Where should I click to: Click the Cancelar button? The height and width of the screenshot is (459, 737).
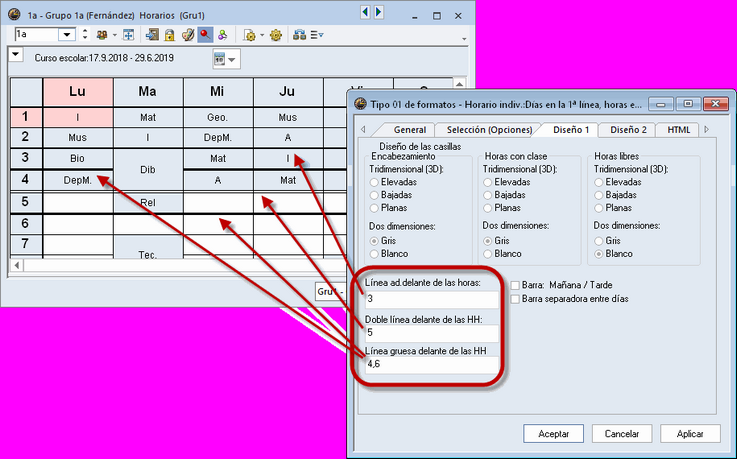(622, 434)
